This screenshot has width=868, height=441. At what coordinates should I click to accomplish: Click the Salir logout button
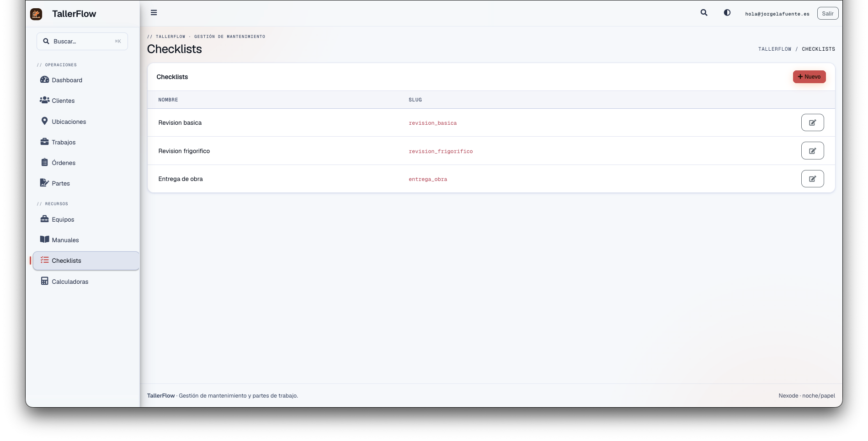[x=828, y=13]
